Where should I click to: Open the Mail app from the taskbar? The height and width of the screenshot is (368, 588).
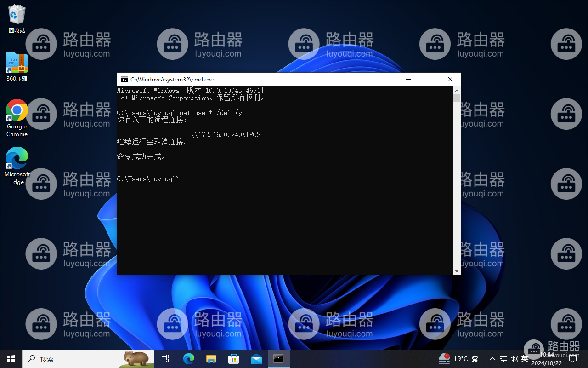256,359
